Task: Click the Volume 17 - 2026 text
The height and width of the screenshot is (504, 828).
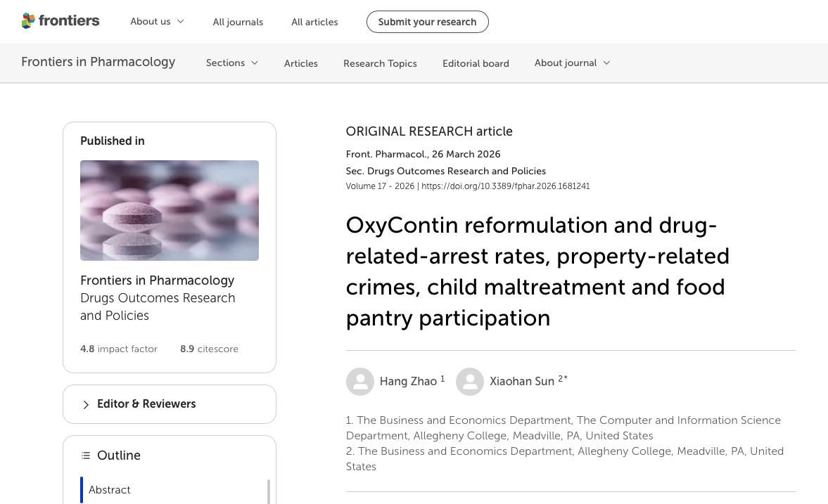Action: (380, 186)
